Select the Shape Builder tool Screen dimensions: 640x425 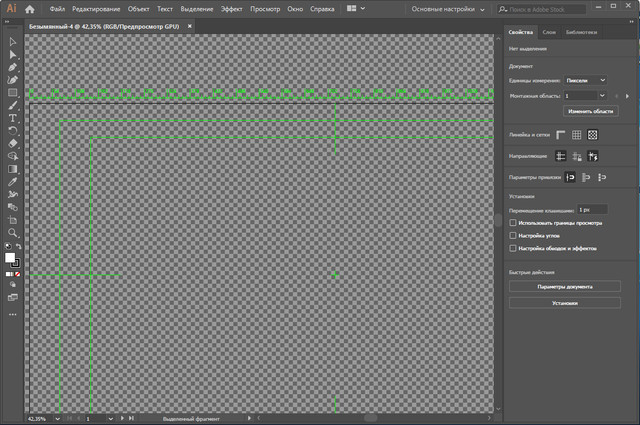coord(12,156)
